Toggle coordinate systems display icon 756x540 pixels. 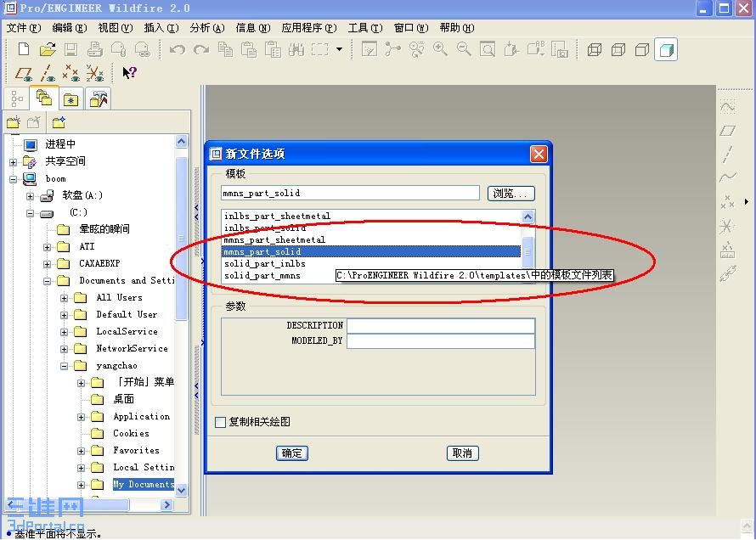95,73
